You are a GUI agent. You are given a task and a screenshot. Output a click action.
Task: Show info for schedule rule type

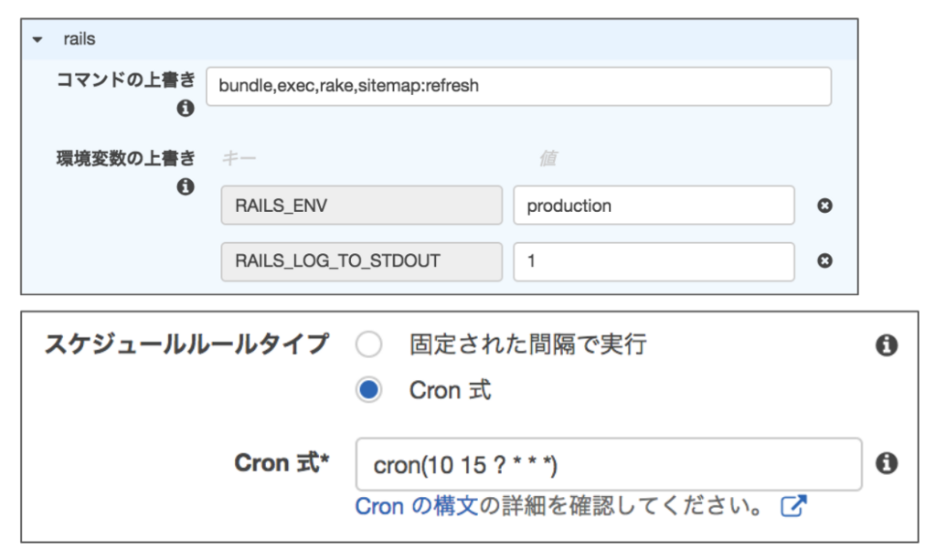pos(886,345)
